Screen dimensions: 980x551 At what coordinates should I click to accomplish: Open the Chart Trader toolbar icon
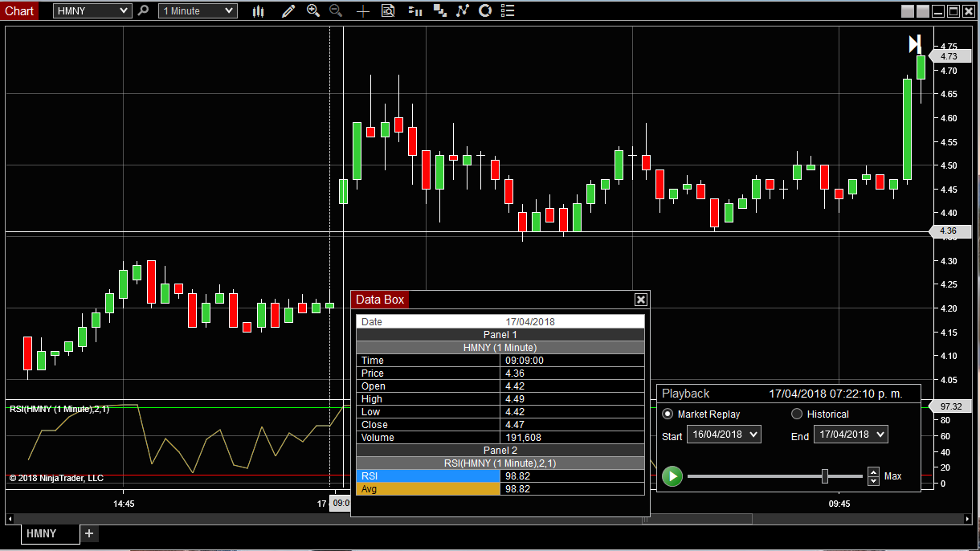click(414, 11)
